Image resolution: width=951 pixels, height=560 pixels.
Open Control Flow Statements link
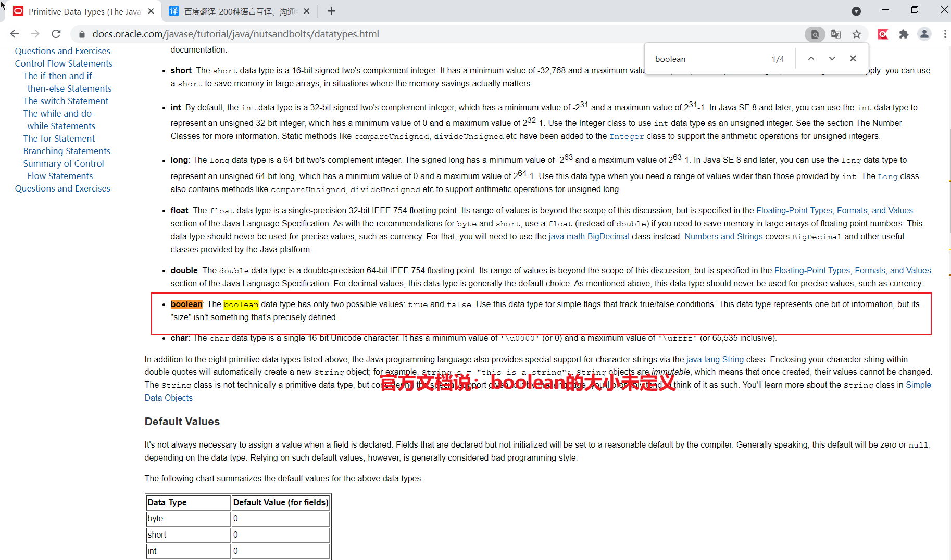(x=64, y=63)
